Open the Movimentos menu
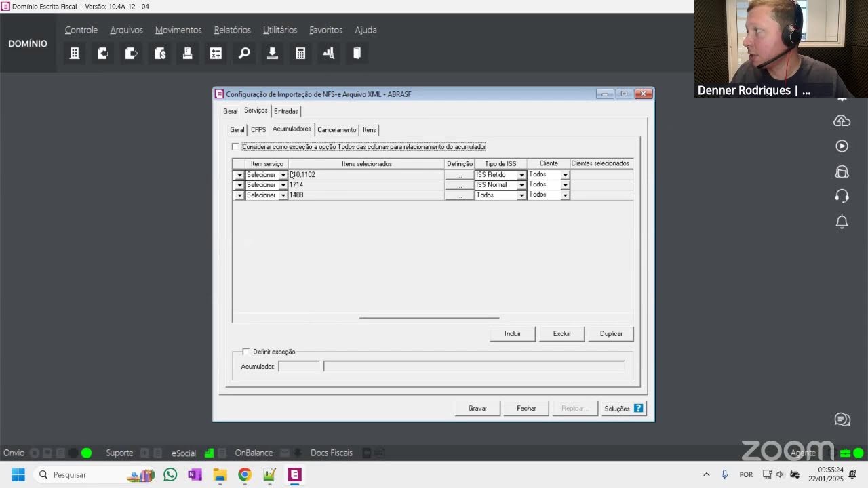This screenshot has height=488, width=868. click(178, 30)
